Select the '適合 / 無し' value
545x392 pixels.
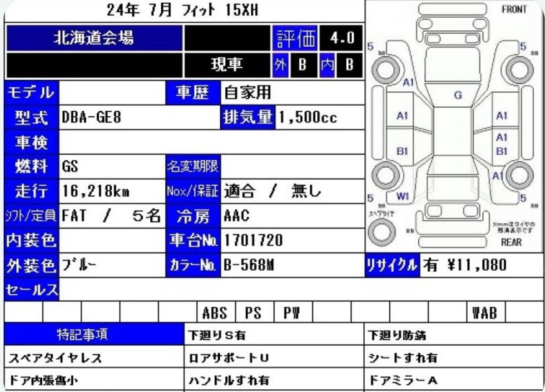click(x=272, y=191)
